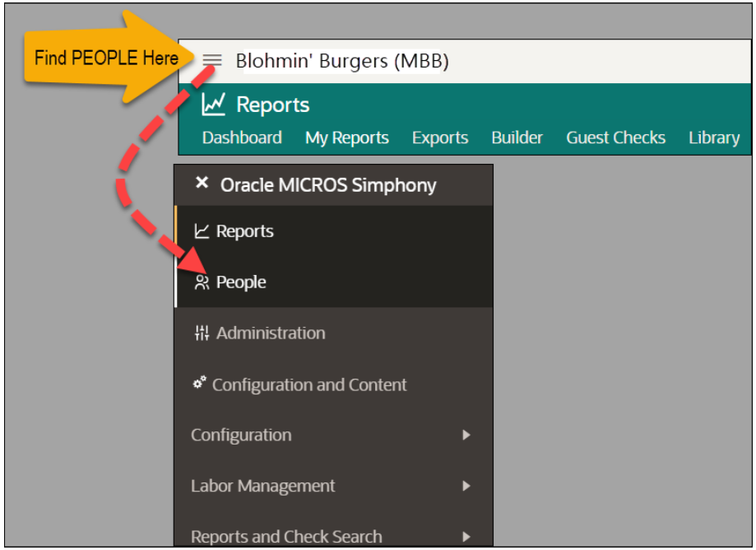Select the Builder tab
This screenshot has width=756, height=550.
[x=517, y=138]
